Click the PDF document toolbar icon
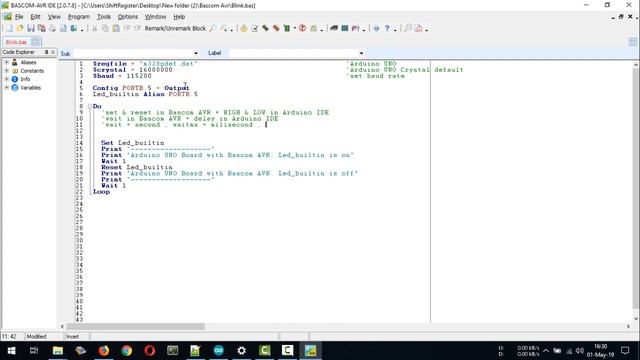The image size is (640, 360). pos(418,28)
